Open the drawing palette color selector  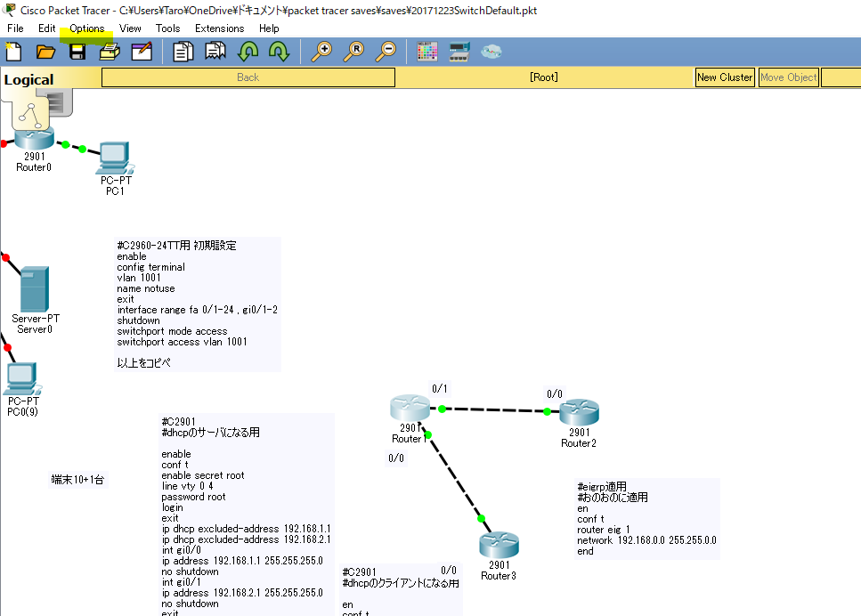point(426,51)
